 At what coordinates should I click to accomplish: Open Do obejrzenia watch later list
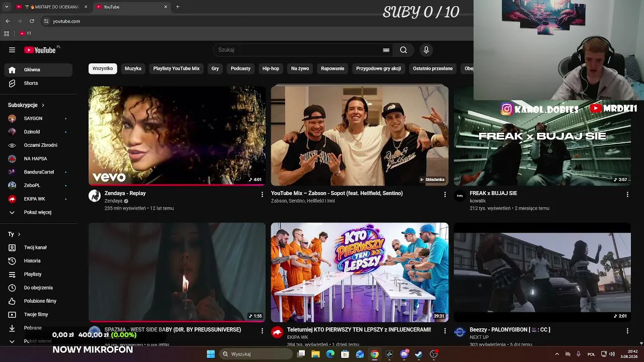point(38,288)
